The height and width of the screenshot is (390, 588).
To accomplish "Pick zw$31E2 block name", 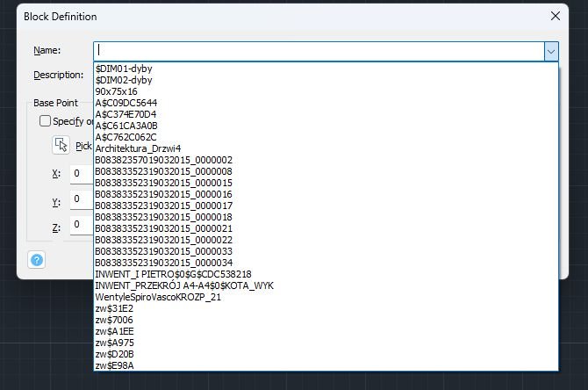I will tap(114, 308).
